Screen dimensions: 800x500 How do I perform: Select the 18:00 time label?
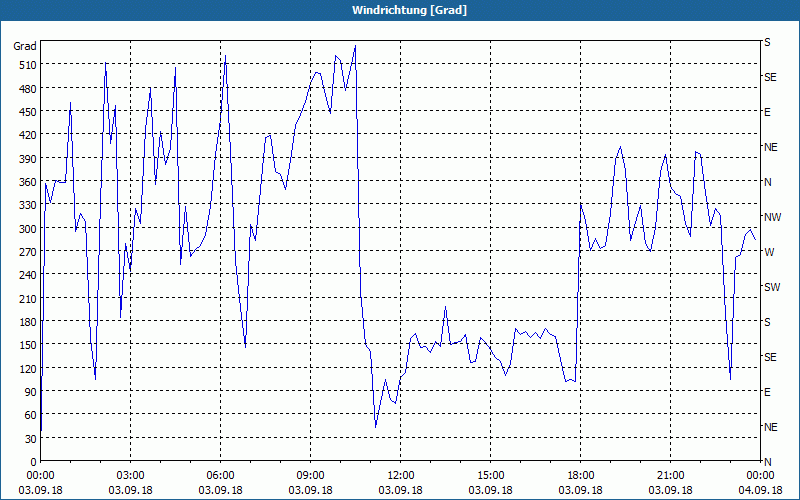pyautogui.click(x=581, y=476)
